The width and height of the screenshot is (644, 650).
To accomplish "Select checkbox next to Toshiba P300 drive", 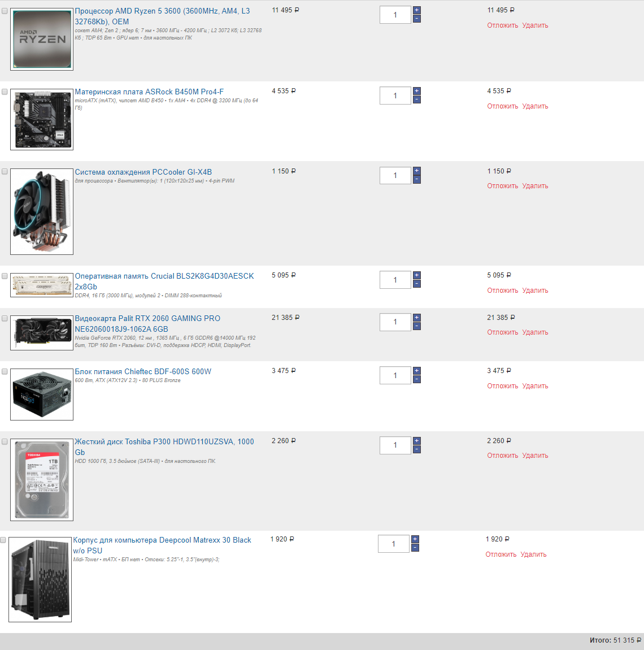I will [x=5, y=441].
